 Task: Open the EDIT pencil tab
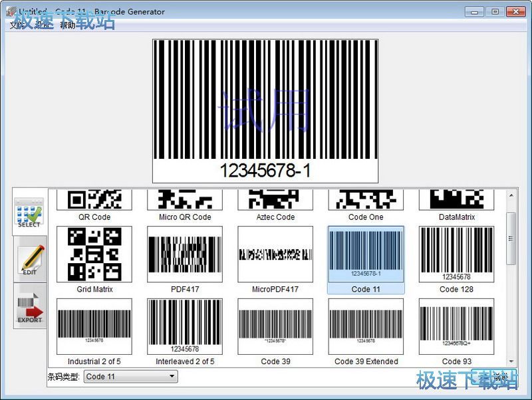[29, 260]
